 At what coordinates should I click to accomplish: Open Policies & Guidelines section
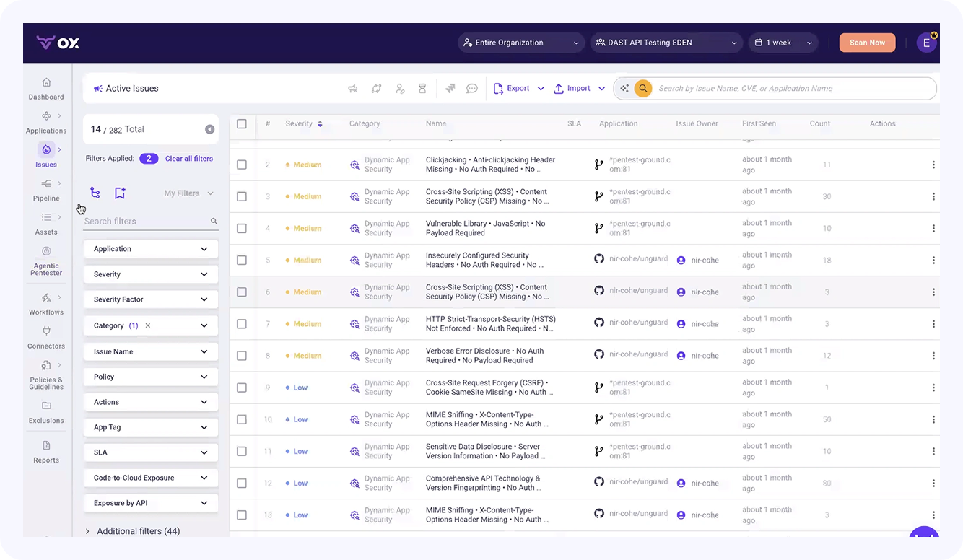click(x=46, y=375)
